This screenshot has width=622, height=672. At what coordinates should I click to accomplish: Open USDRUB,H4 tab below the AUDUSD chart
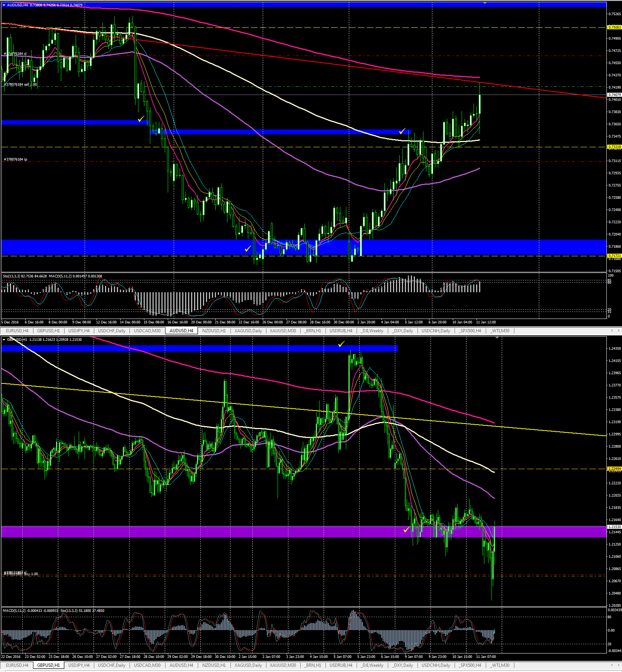click(x=341, y=331)
